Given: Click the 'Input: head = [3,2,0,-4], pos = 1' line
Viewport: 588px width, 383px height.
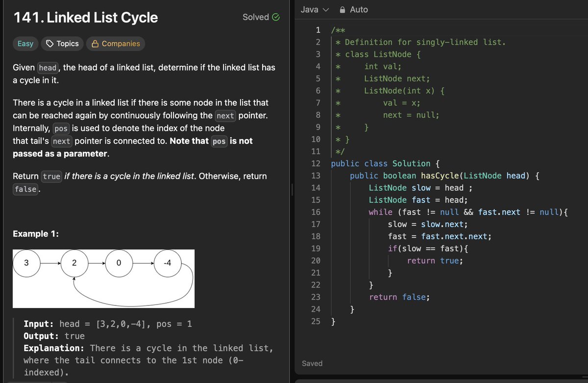Looking at the screenshot, I should 108,324.
